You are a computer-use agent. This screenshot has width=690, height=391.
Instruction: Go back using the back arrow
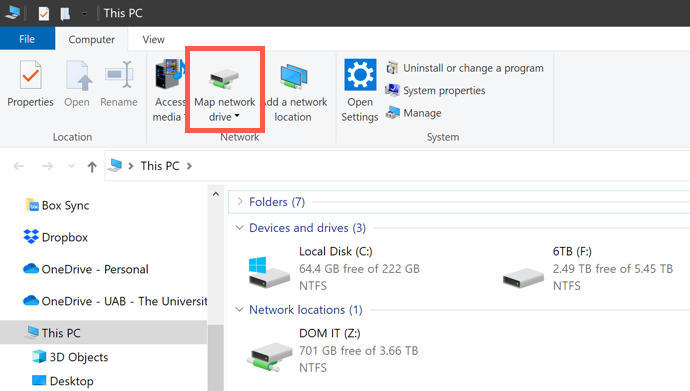click(19, 166)
